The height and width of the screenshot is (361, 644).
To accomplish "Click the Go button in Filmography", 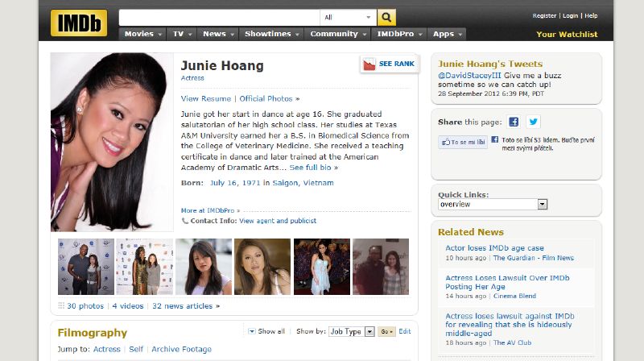I will click(386, 331).
